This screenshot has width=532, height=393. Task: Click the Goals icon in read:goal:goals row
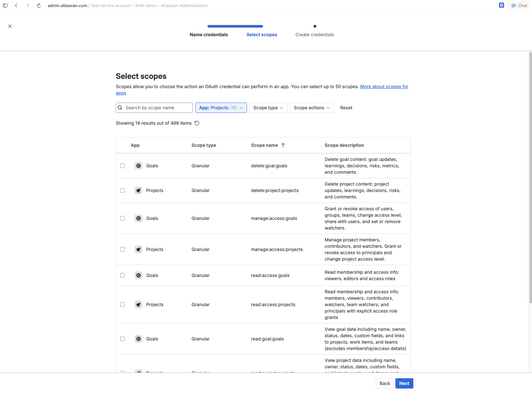(139, 339)
